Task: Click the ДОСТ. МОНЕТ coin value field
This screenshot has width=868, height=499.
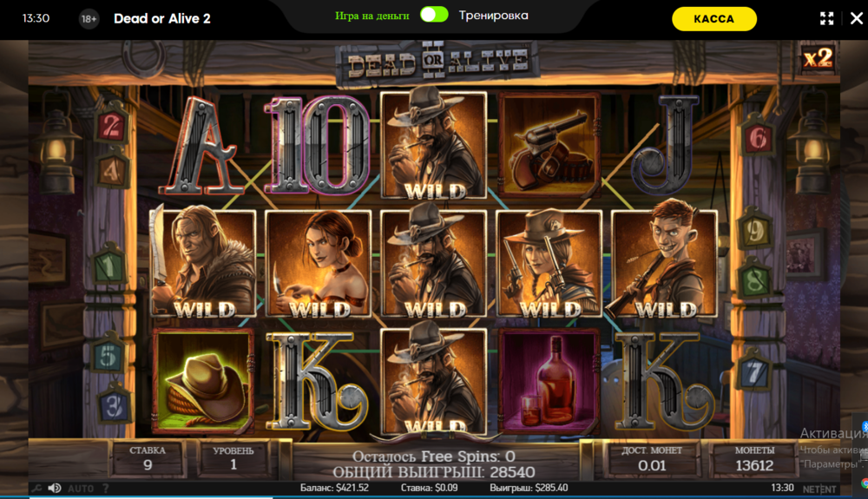Action: (x=652, y=459)
